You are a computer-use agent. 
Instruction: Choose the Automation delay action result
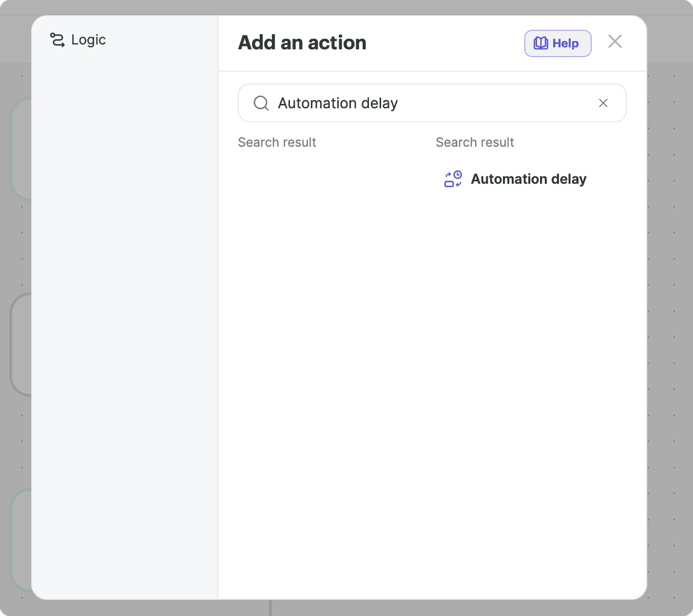515,179
